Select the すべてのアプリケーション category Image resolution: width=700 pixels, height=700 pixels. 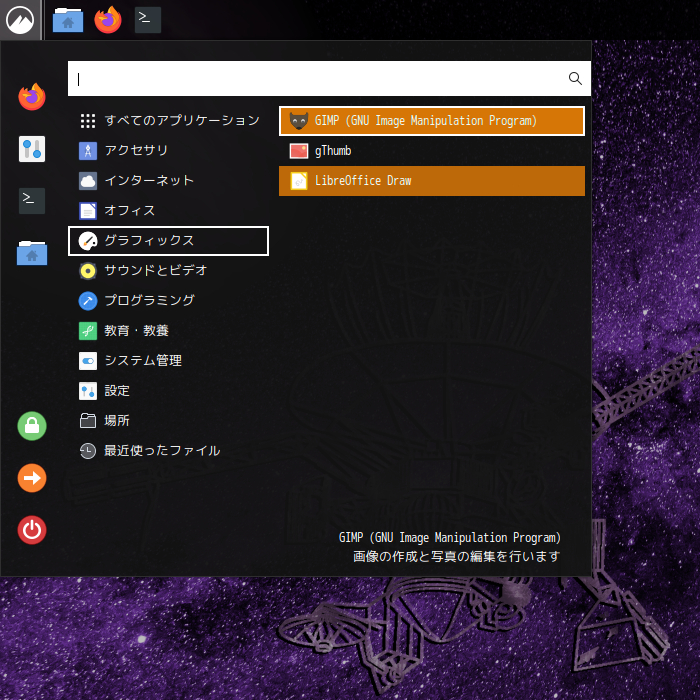(x=168, y=121)
